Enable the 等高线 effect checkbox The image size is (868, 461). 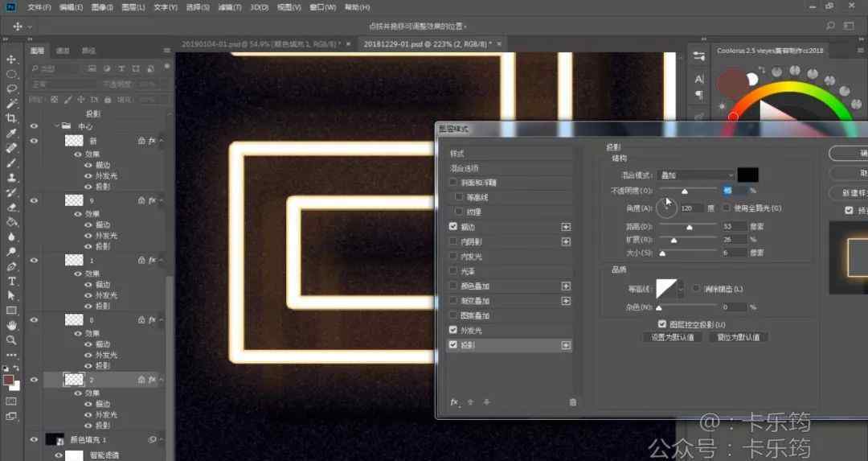459,196
